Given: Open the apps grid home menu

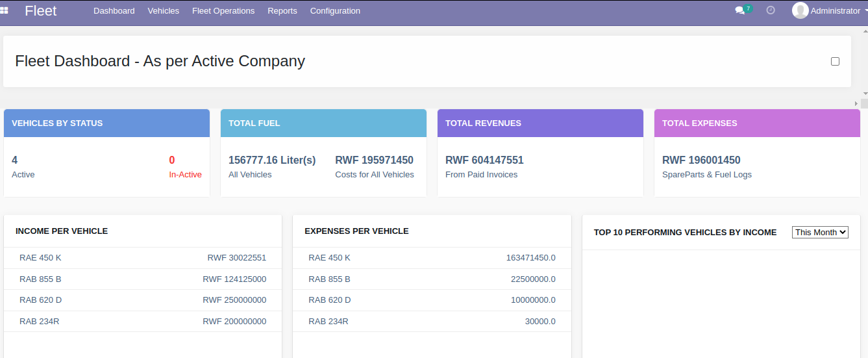Looking at the screenshot, I should point(5,10).
